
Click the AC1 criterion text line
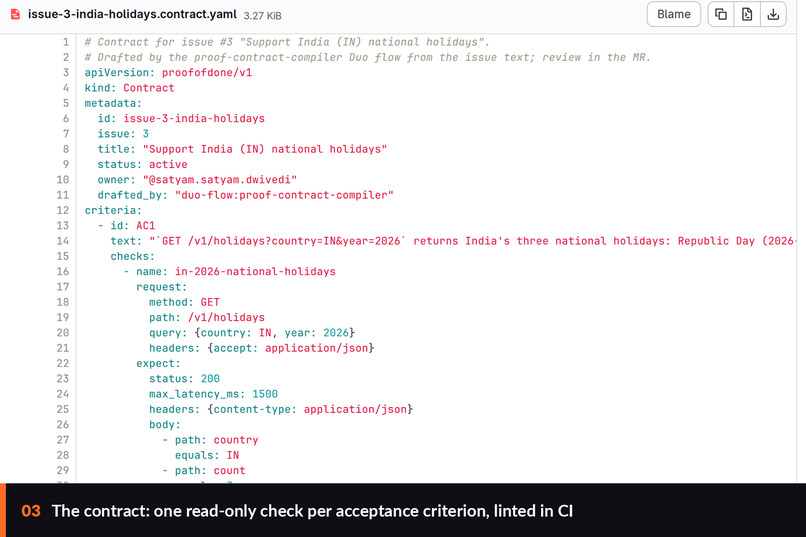(453, 241)
